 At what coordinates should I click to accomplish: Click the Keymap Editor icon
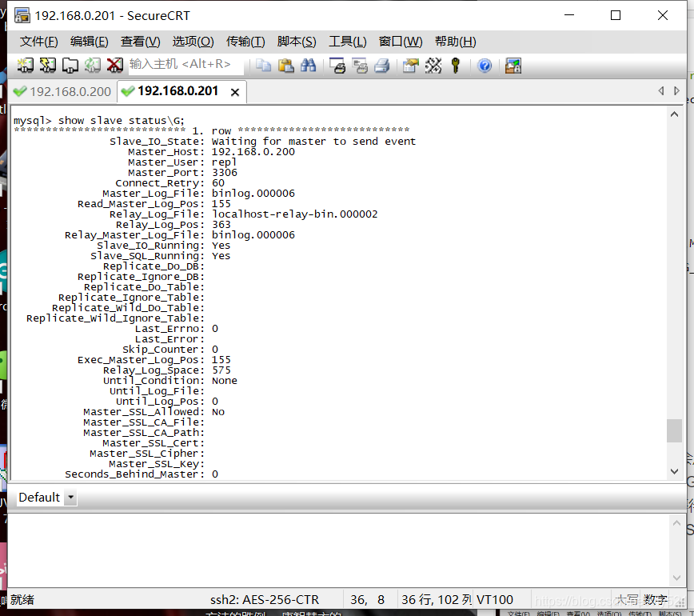pyautogui.click(x=433, y=66)
